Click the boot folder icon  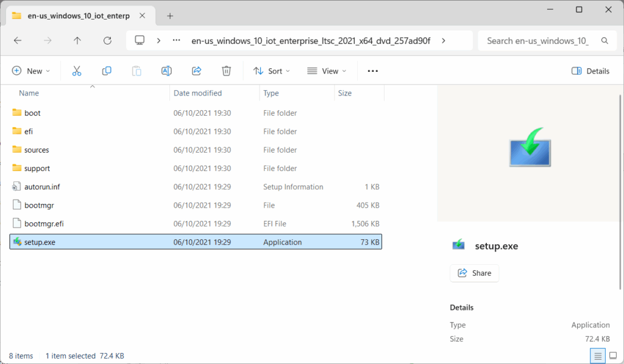16,113
